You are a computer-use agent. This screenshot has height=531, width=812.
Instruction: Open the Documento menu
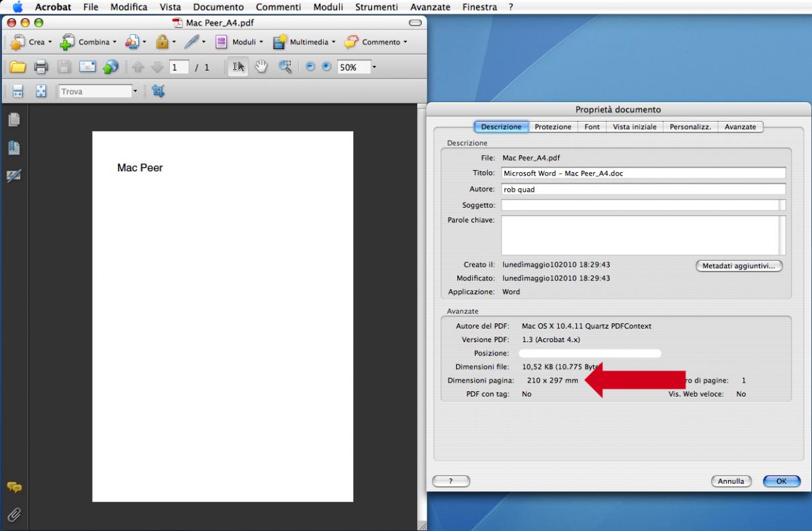click(x=218, y=7)
